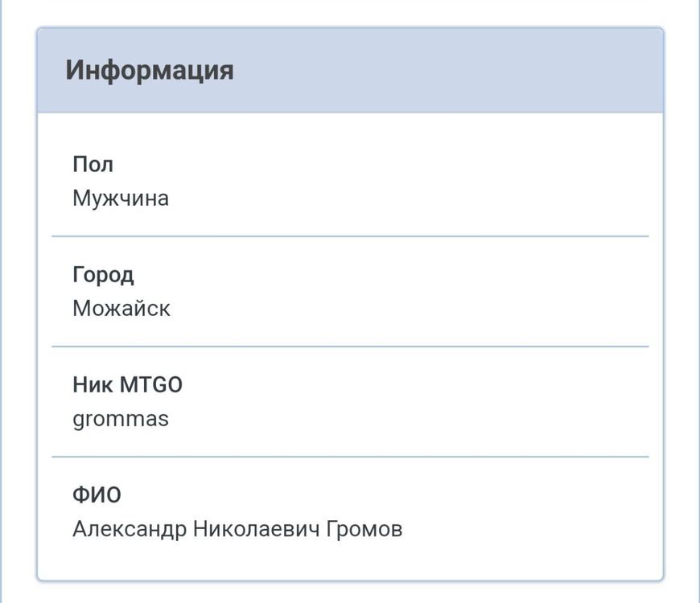Click the blue header area of the card
The height and width of the screenshot is (603, 700).
(x=483, y=70)
